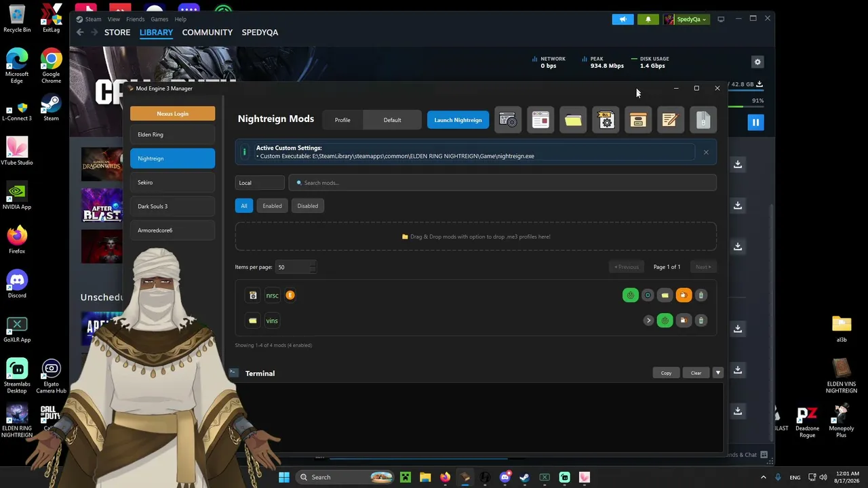Open VTube Studio desktop shortcut
The image size is (868, 488).
[x=17, y=150]
